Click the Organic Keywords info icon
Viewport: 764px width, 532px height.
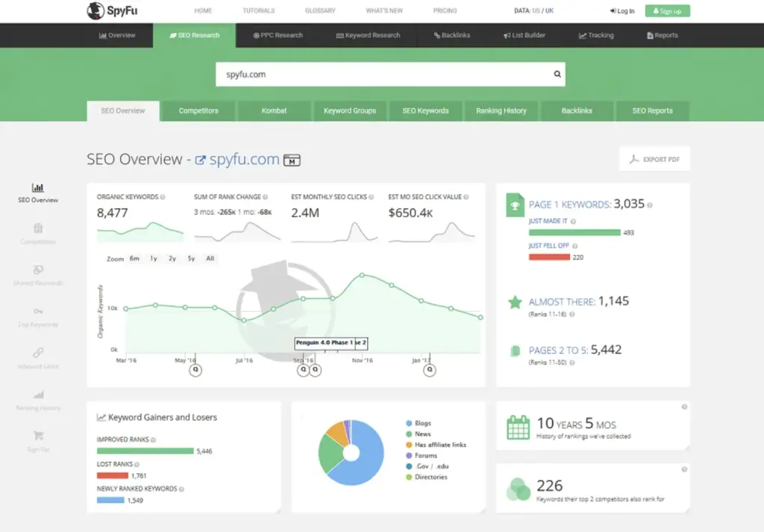tap(163, 197)
